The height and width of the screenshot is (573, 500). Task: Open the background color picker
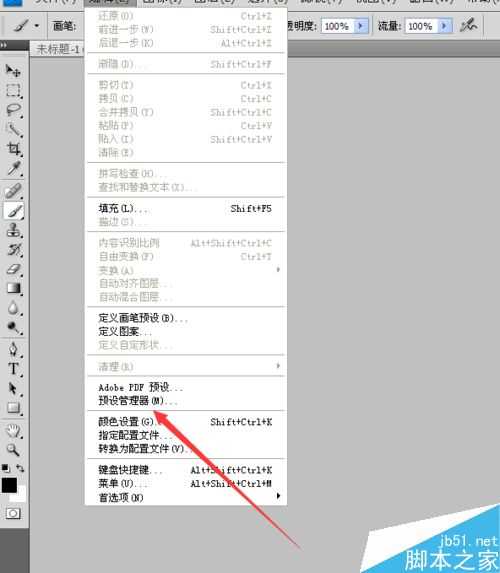(x=20, y=496)
